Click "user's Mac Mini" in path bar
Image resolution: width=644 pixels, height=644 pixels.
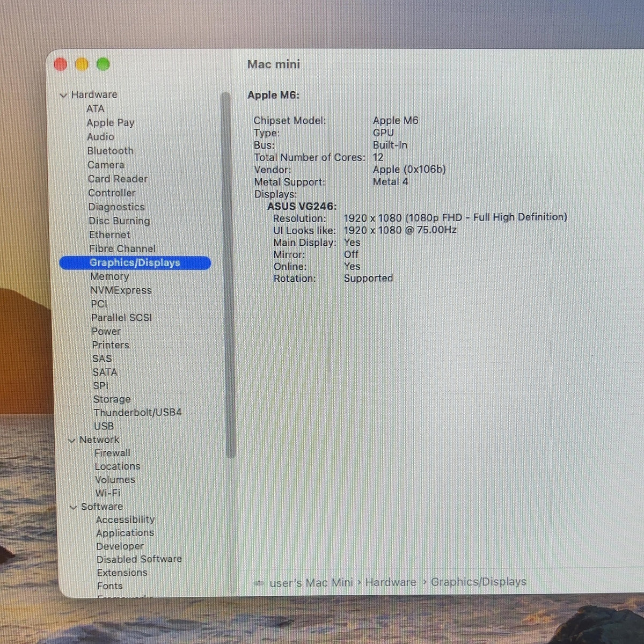(x=311, y=583)
